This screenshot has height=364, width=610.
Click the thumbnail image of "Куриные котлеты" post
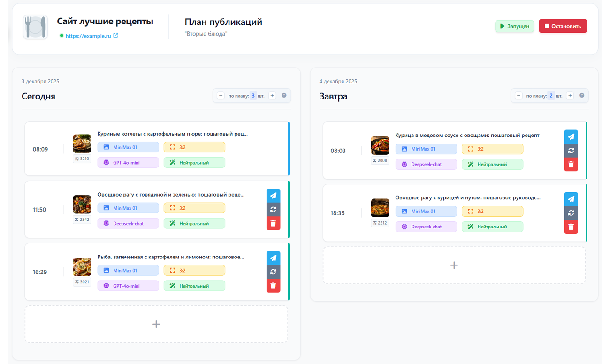click(82, 143)
